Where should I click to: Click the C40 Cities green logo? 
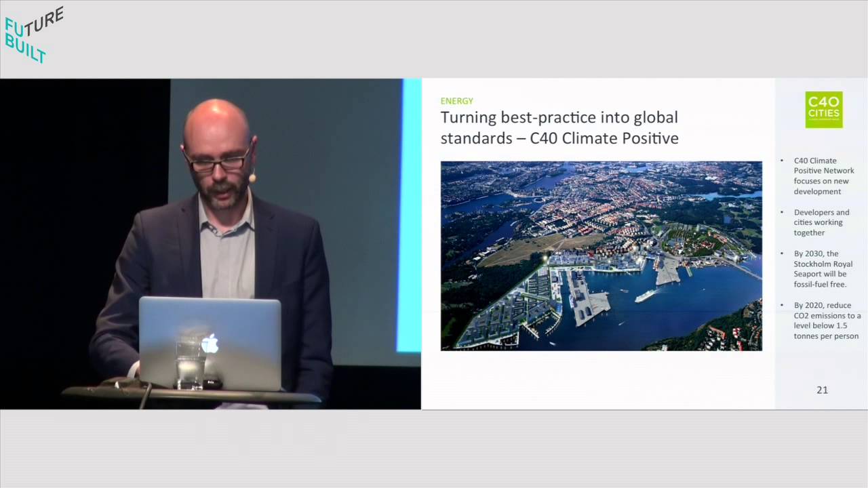(x=824, y=110)
